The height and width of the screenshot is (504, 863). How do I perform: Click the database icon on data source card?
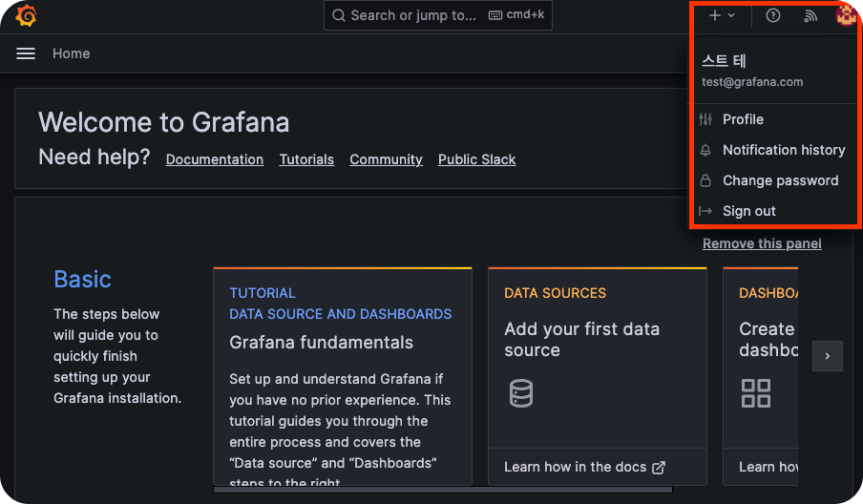(520, 393)
